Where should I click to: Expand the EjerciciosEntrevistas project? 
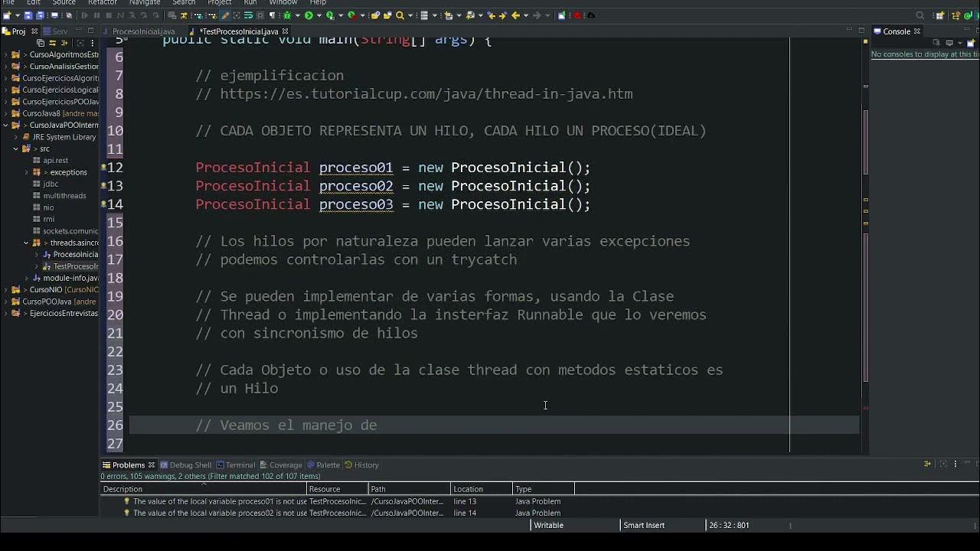click(x=6, y=313)
